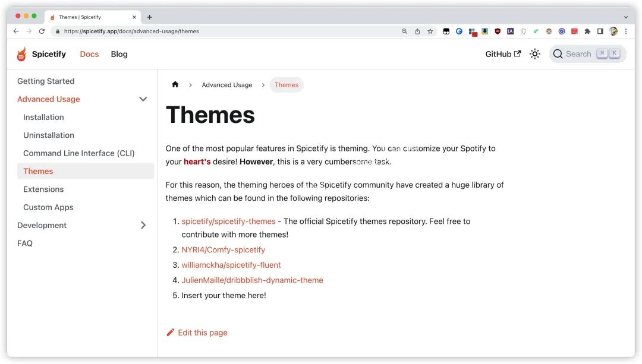Open the Chrome profile avatar

coord(613,31)
